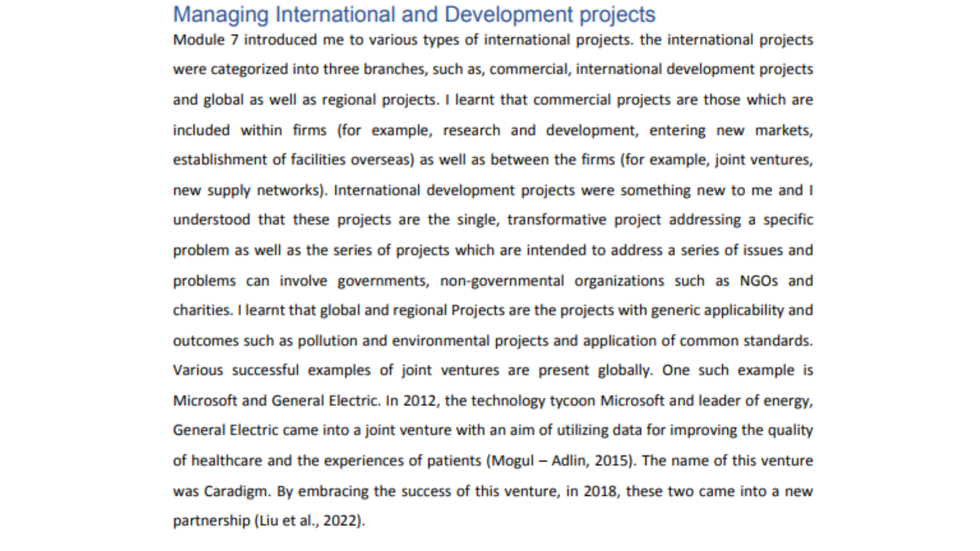This screenshot has width=980, height=551.
Task: Click the phrase "Various successful examples"
Action: 272,370
